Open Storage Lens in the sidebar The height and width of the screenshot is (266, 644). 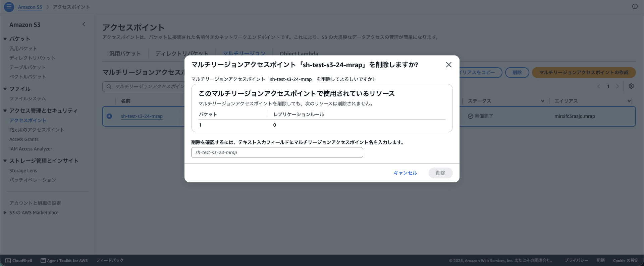[23, 171]
